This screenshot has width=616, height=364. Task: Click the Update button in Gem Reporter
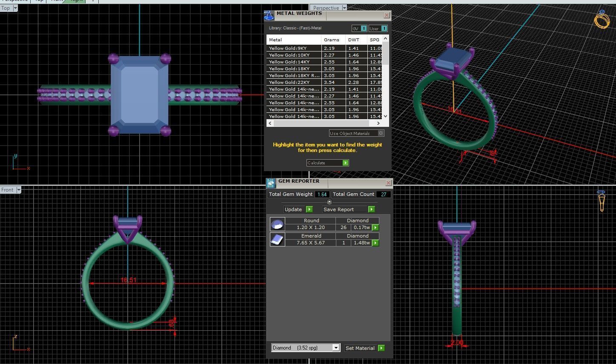298,209
